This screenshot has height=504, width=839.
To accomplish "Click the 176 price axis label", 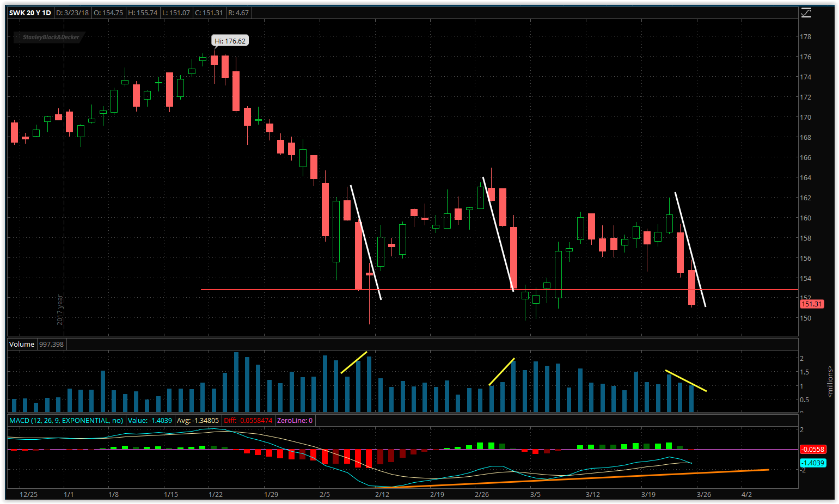I will 805,57.
